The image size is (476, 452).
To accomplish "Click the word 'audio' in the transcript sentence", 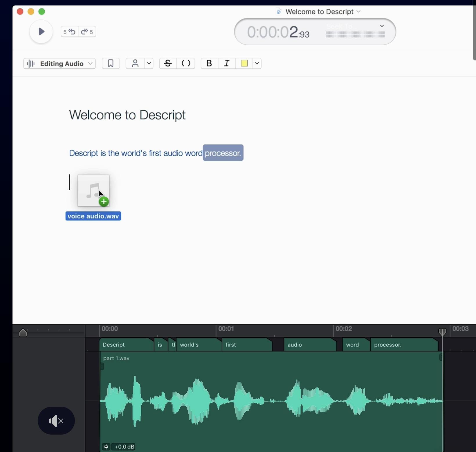I will coord(173,153).
